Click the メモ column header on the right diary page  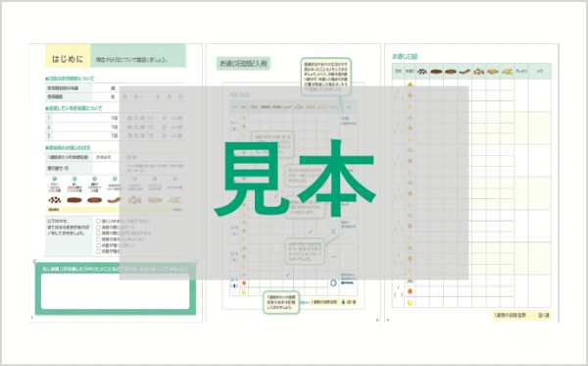pos(540,72)
